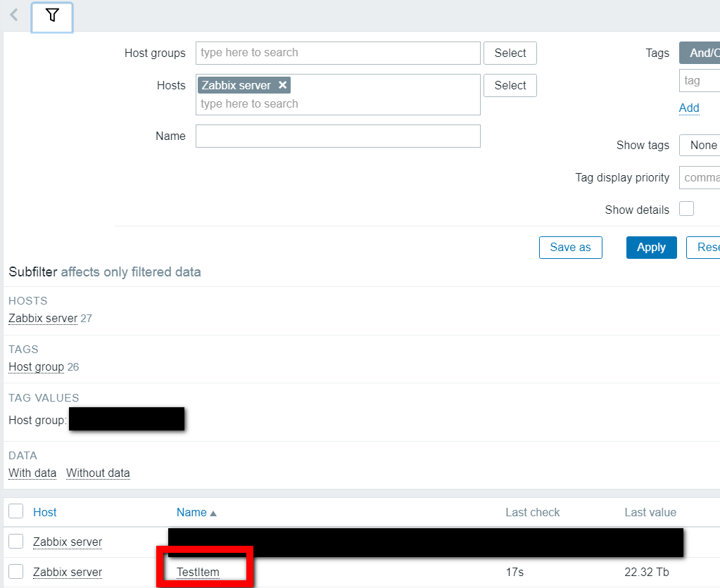
Task: Click the Add tag link
Action: [689, 108]
